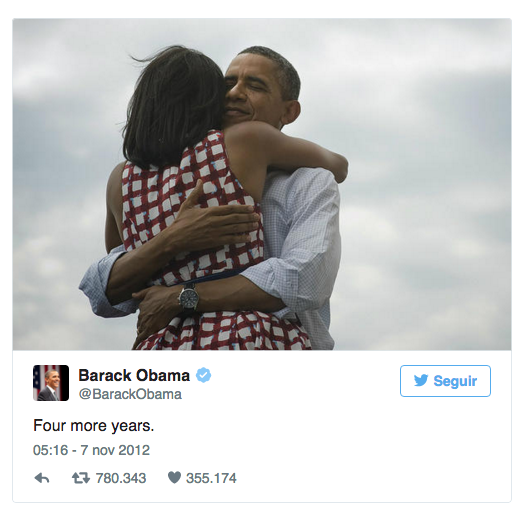View the 780.343 retweet count
This screenshot has height=519, width=525.
click(x=121, y=478)
